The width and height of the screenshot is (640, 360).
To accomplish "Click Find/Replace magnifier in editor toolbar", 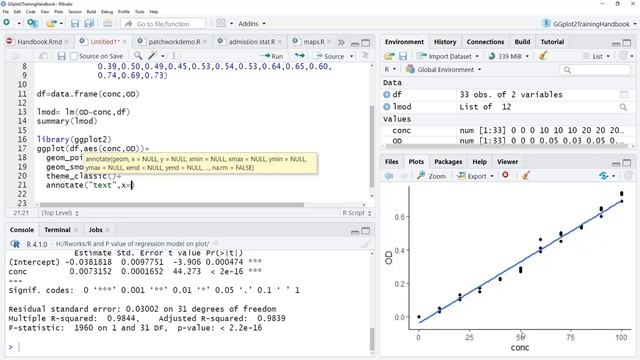I will 138,56.
